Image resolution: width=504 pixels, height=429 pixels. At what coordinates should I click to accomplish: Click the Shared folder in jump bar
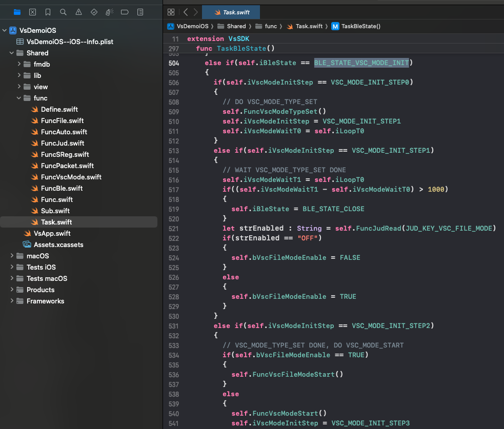pos(236,26)
